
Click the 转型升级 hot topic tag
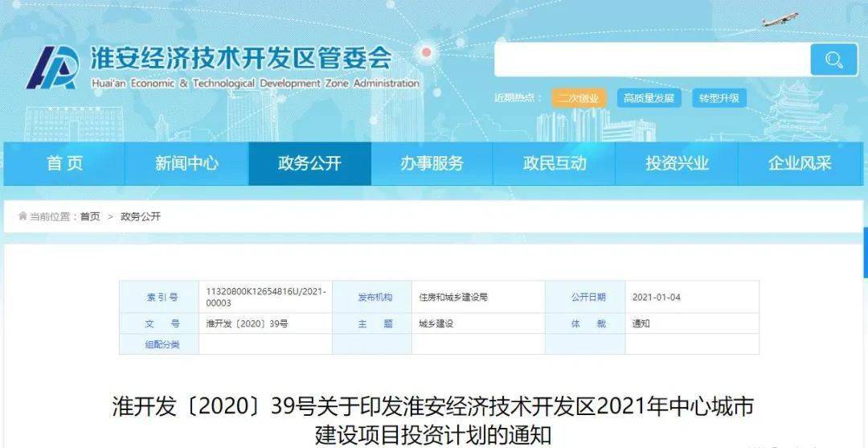tap(719, 99)
